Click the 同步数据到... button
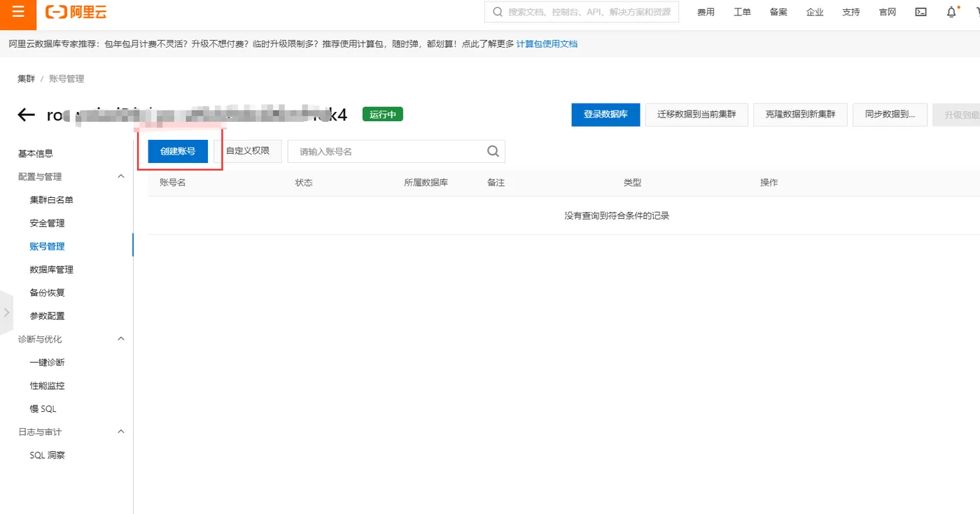Screen dimensions: 980x514 pyautogui.click(x=890, y=115)
